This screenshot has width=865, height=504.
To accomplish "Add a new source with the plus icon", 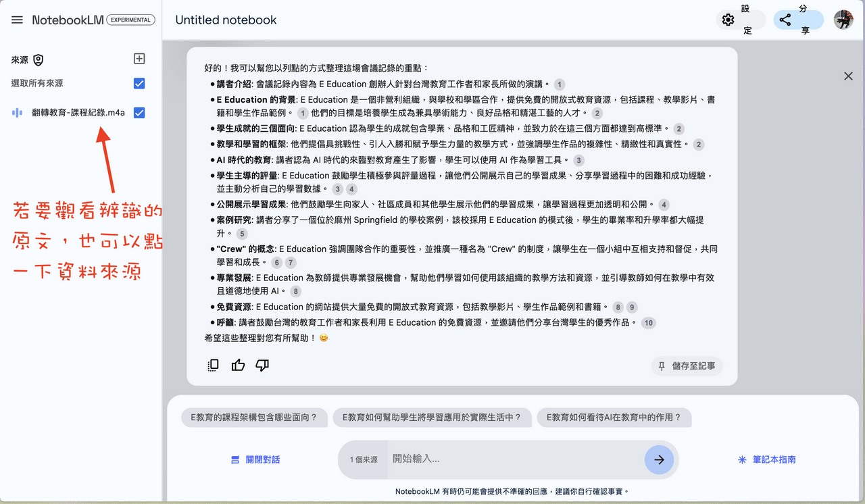I will point(139,59).
